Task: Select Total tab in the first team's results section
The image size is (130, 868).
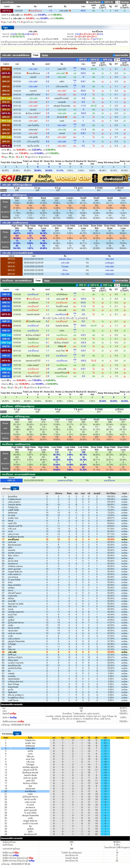Action: [36, 55]
